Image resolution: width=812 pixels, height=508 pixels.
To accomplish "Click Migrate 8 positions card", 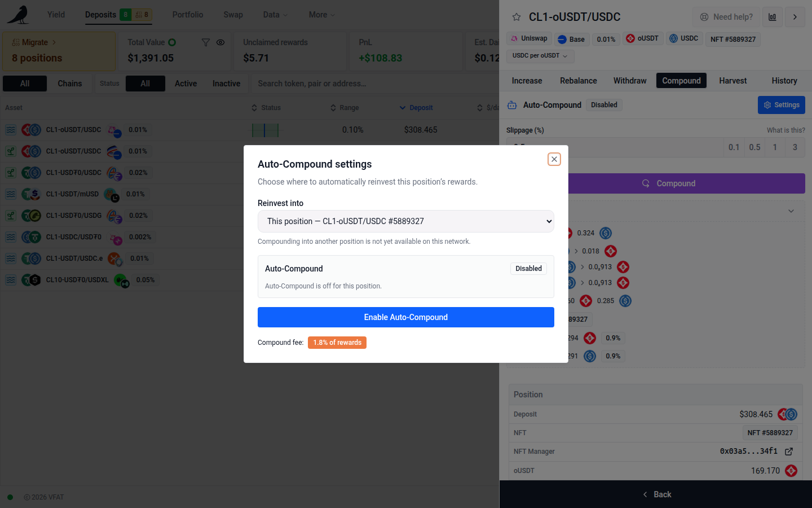I will [x=59, y=51].
